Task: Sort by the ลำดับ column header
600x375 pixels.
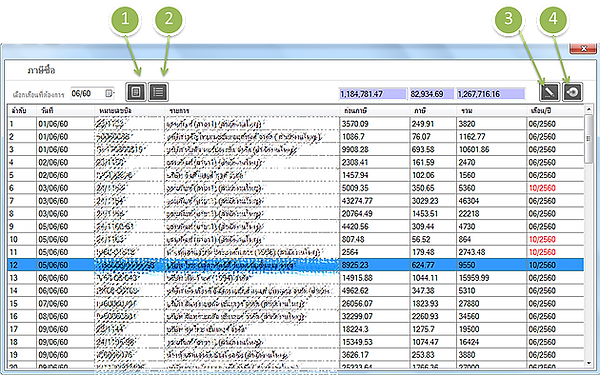Action: (22, 111)
